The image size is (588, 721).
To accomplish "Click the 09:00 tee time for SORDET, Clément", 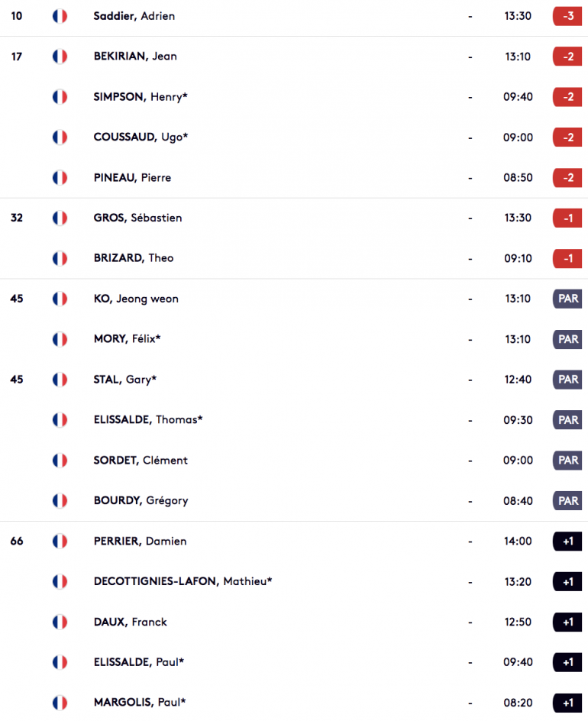I will tap(518, 461).
